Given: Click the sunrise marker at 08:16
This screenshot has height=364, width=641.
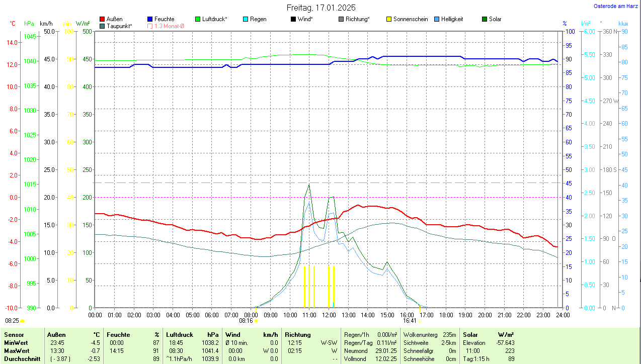Looking at the screenshot, I should 256,320.
